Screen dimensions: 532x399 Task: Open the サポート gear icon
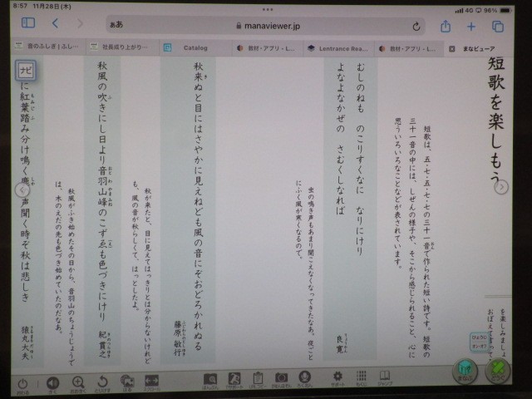tap(337, 377)
